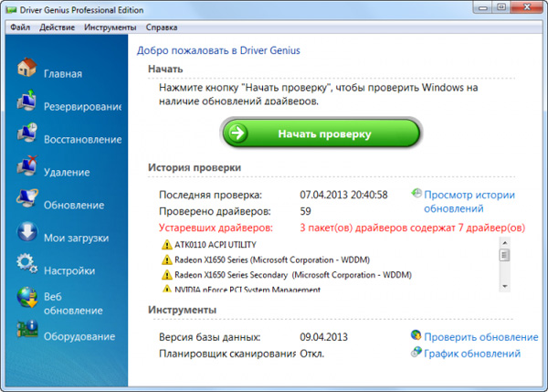Click the Удаление uninstall icon
The image size is (548, 392).
pos(26,171)
